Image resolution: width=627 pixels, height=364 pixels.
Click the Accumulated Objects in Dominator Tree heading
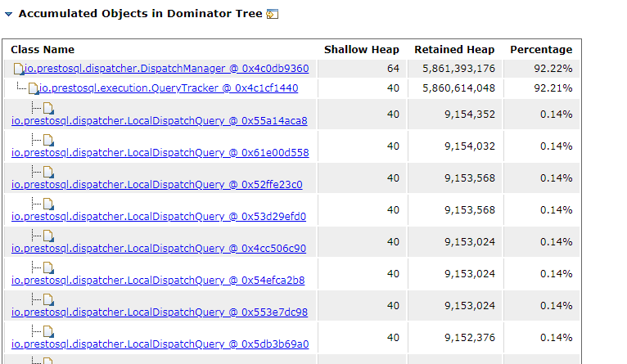pyautogui.click(x=140, y=14)
